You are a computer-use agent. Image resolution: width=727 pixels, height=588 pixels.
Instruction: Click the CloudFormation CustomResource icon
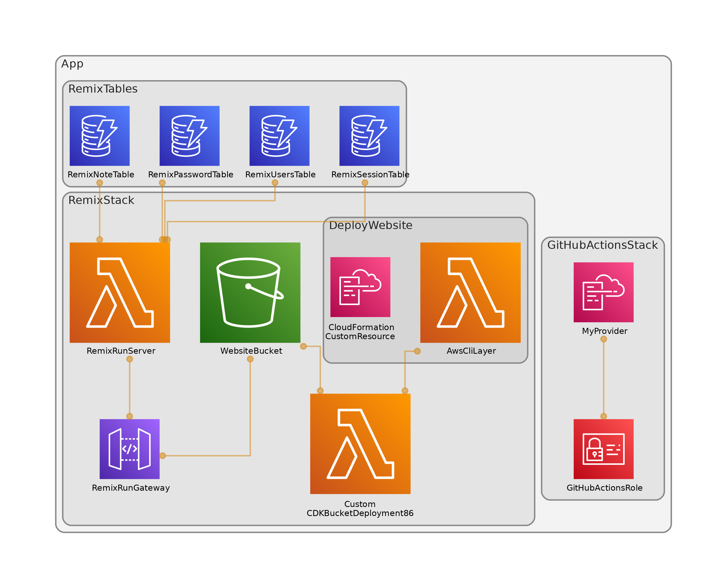pos(360,287)
